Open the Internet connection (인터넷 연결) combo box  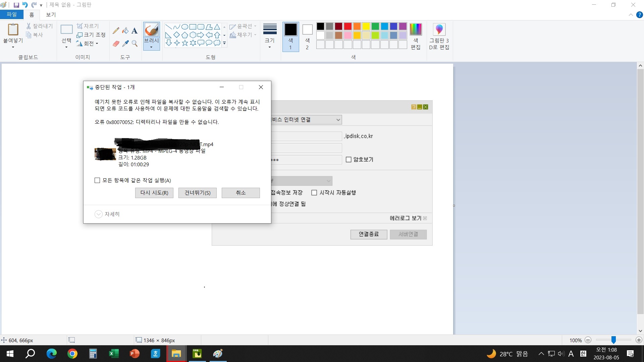coord(307,120)
